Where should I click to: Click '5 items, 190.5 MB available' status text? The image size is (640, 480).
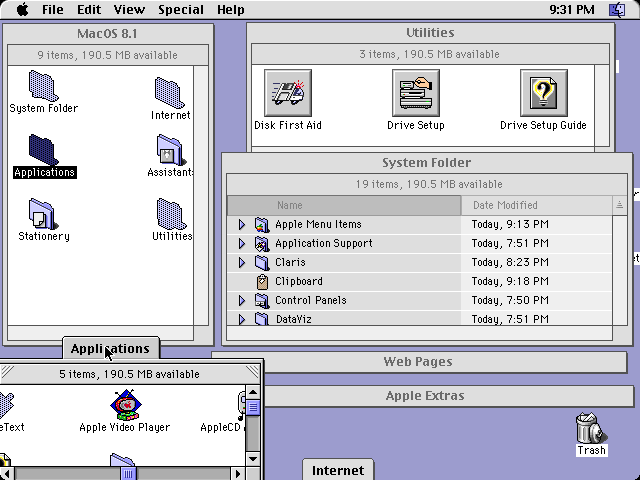point(129,374)
